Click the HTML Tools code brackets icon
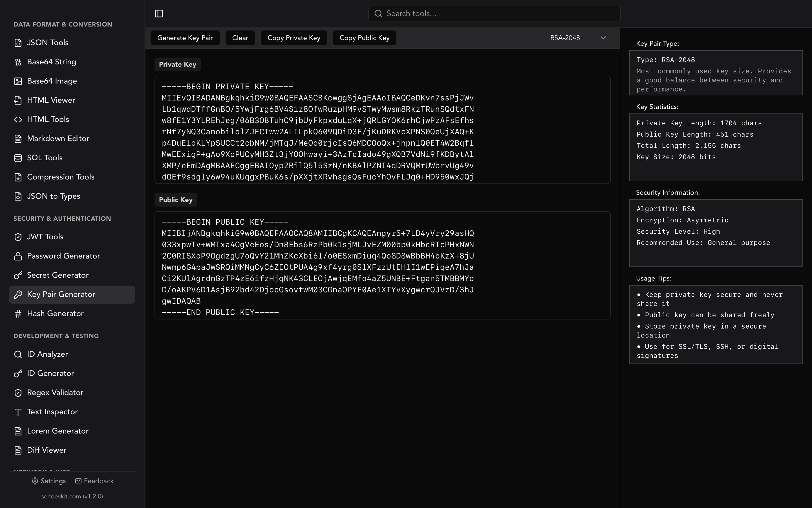Image resolution: width=812 pixels, height=508 pixels. pos(18,119)
